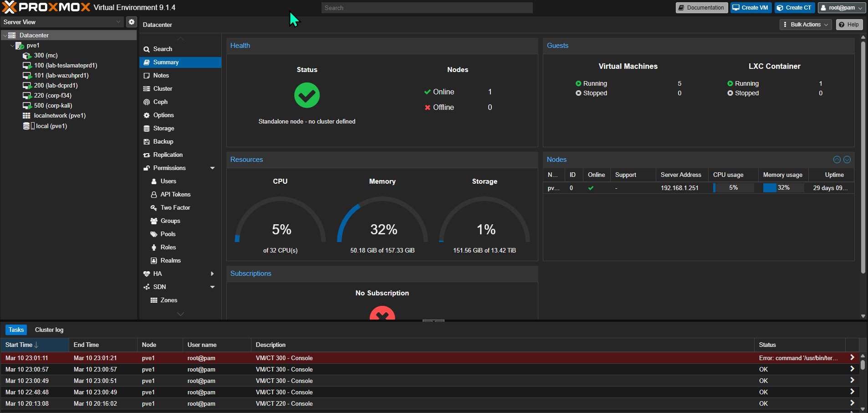Select VM 200 (lab-dcprd1)
868x413 pixels.
pos(56,85)
